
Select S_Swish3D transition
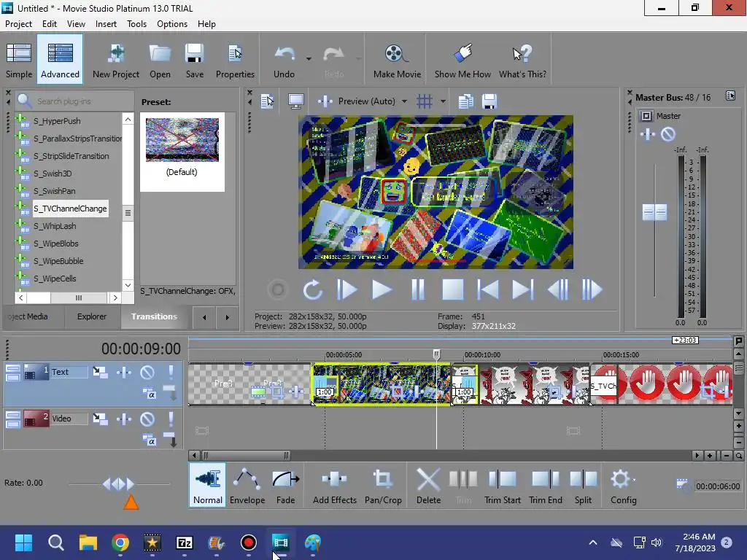pyautogui.click(x=53, y=174)
